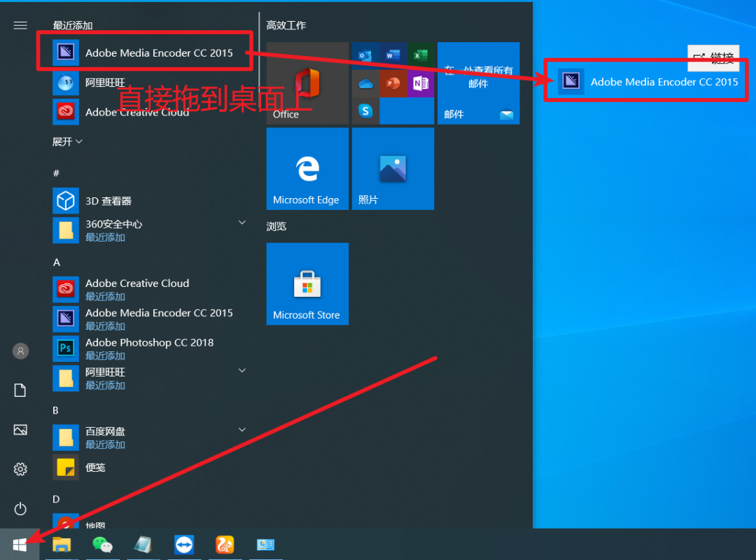Screen dimensions: 756x560
Task: Click the user account icon
Action: (x=20, y=351)
